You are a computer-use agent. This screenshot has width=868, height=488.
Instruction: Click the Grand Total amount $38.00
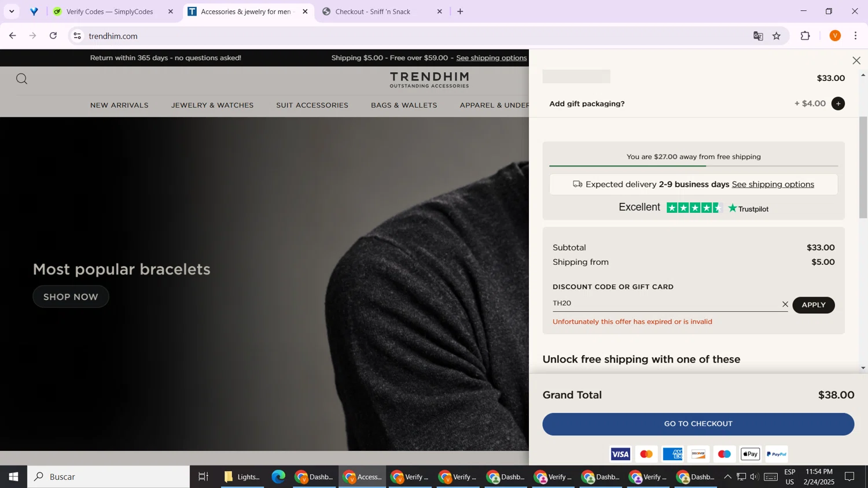[x=836, y=395]
